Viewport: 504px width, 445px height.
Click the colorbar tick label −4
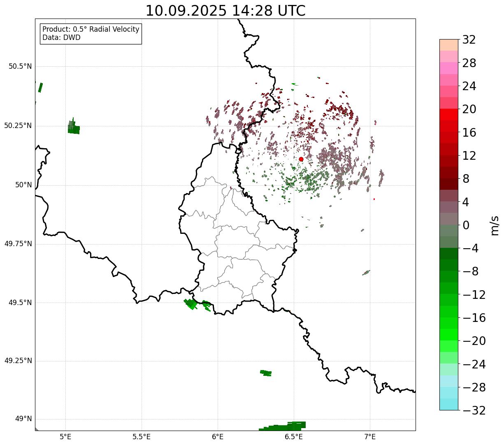[x=470, y=249]
